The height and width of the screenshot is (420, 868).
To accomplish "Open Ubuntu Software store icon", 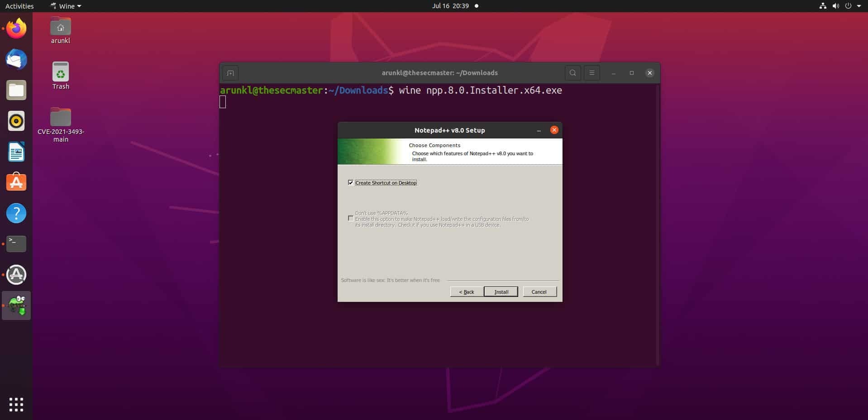I will coord(16,182).
